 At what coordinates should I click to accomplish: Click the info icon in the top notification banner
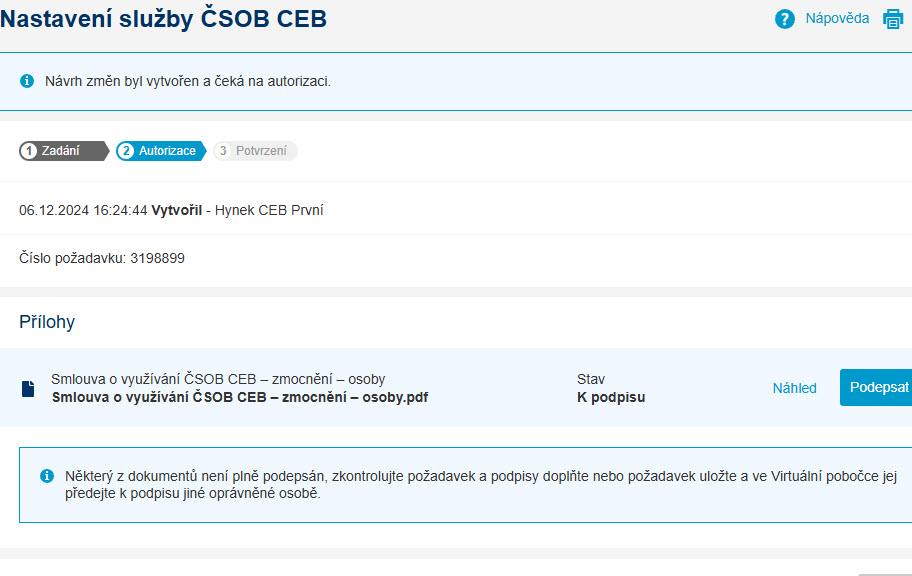click(x=27, y=81)
